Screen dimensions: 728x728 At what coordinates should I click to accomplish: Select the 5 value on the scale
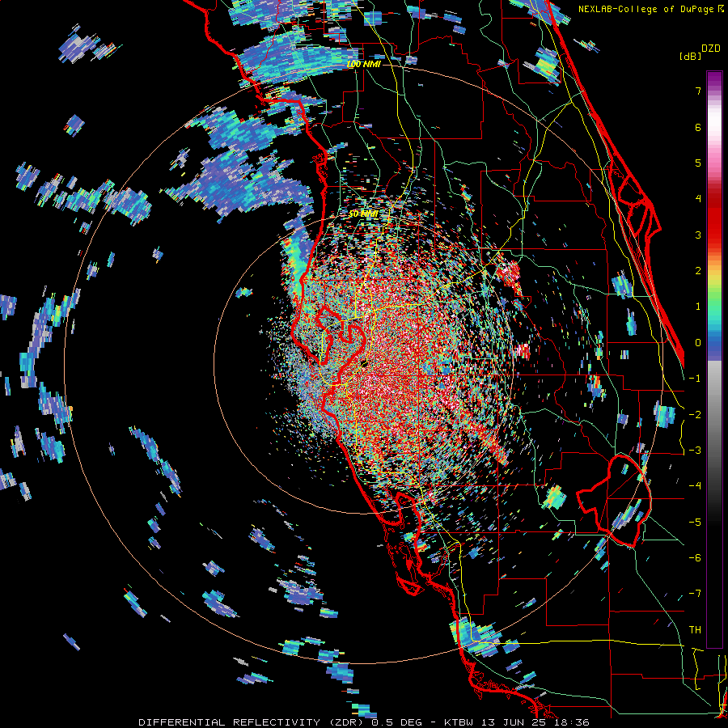click(698, 163)
